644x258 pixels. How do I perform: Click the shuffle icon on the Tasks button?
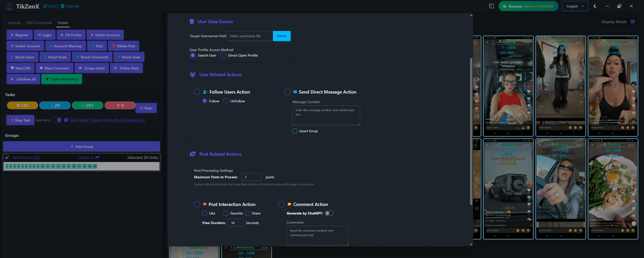point(142,108)
